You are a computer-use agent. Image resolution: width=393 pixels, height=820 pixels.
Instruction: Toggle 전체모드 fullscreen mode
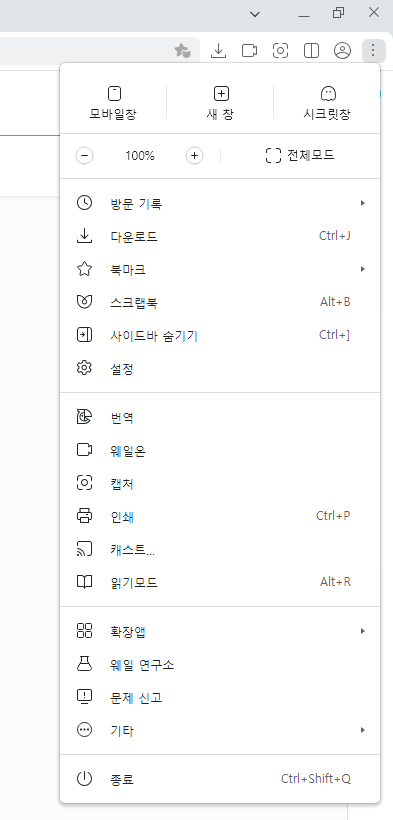pos(300,155)
